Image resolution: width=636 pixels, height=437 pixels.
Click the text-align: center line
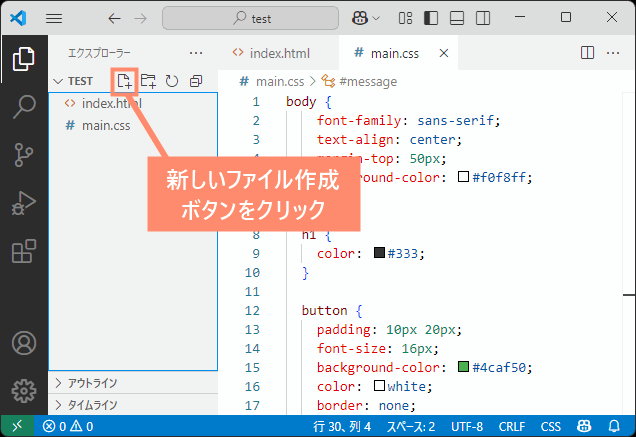point(389,140)
